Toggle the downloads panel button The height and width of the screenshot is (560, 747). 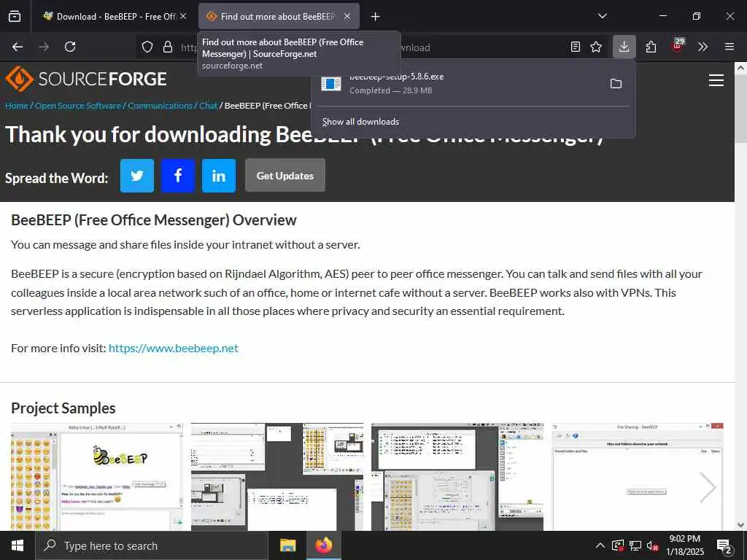coord(624,47)
